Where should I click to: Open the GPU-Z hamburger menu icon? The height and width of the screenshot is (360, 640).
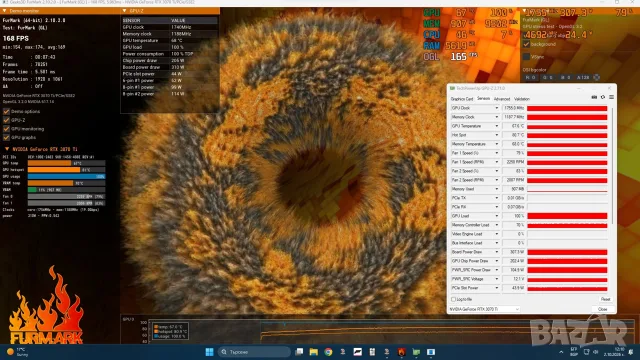611,98
